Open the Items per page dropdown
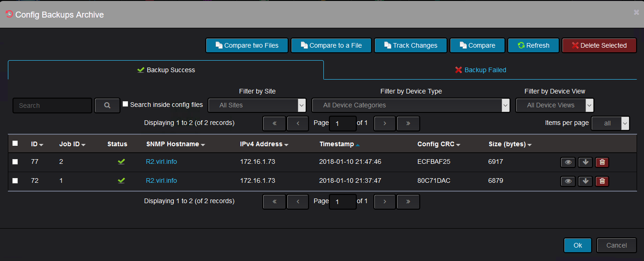644x261 pixels. tap(611, 123)
